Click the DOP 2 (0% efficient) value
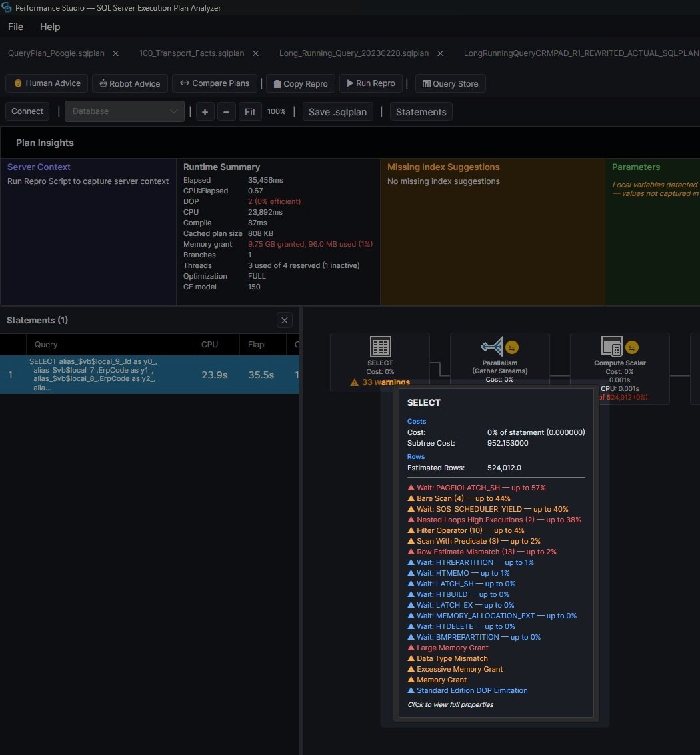The image size is (700, 755). [274, 201]
